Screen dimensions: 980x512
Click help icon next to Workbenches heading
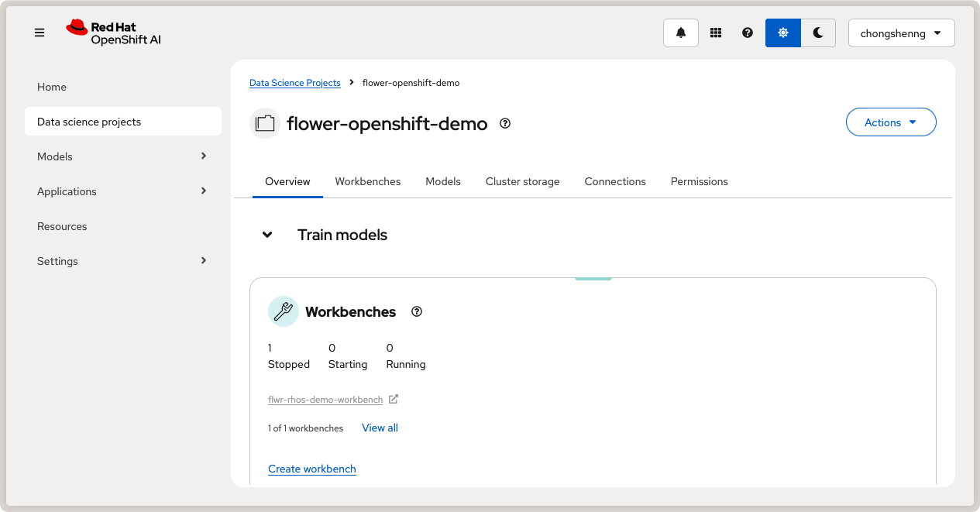(x=417, y=311)
